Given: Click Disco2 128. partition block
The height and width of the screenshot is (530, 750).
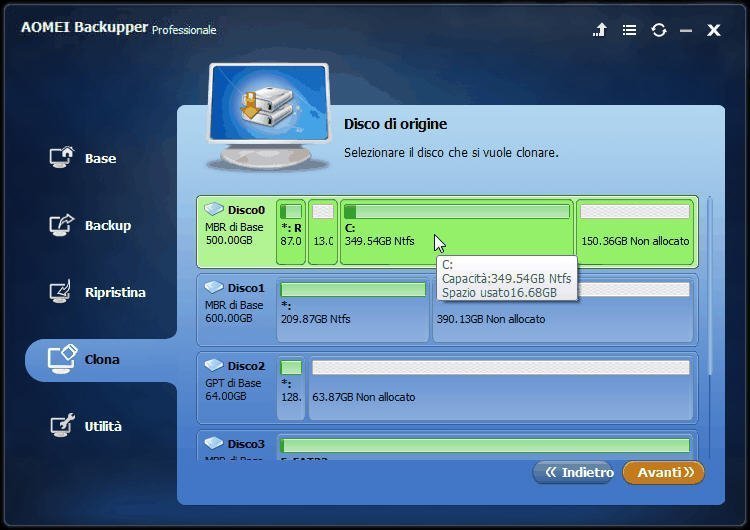Looking at the screenshot, I should point(291,388).
